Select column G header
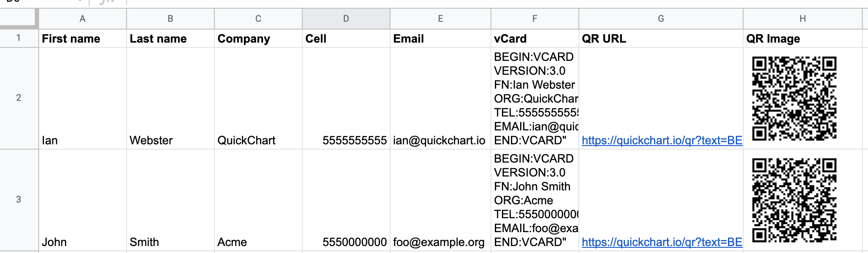The width and height of the screenshot is (868, 253). [661, 19]
